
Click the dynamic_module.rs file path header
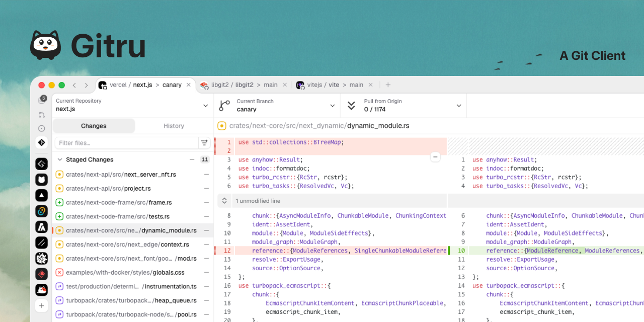(x=319, y=126)
